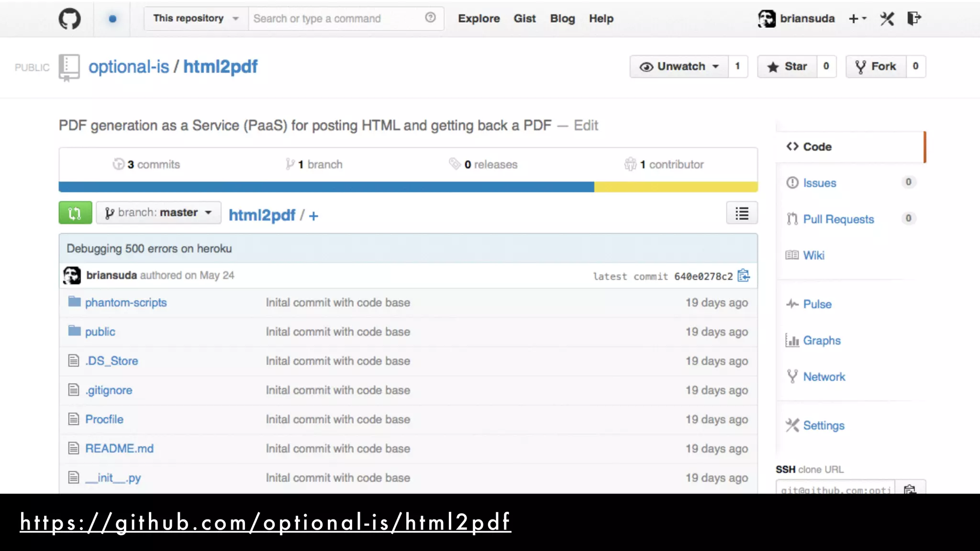Click the __init__.py file icon
The image size is (980, 551).
73,477
